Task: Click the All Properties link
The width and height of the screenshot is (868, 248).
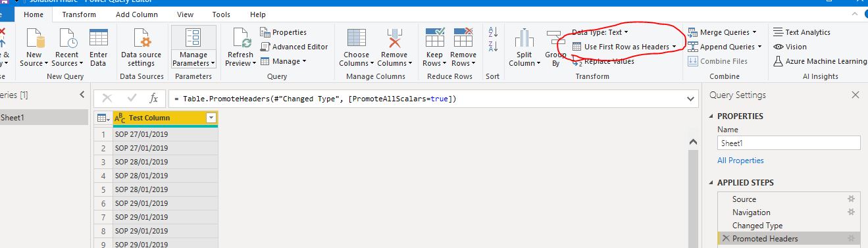Action: tap(740, 161)
